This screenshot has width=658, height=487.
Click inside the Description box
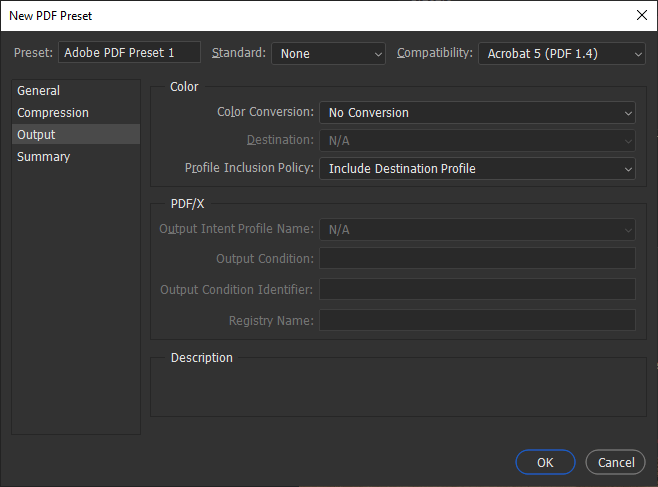tap(393, 390)
